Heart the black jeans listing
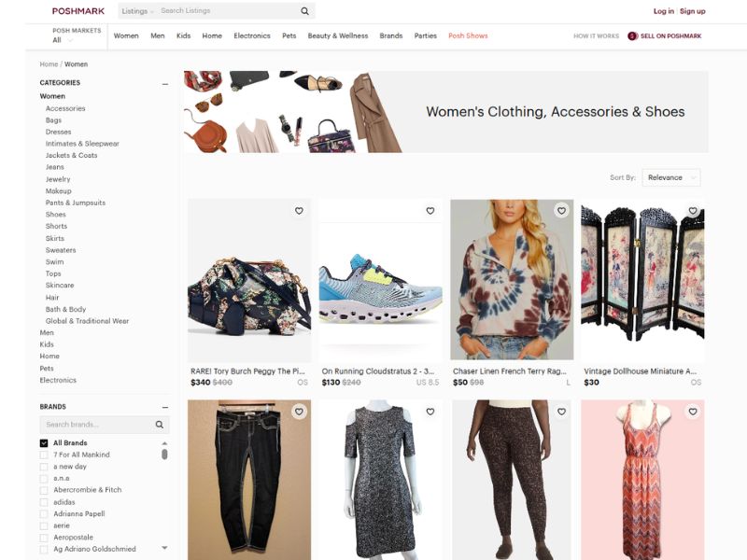Viewport: 747px width, 560px height. pyautogui.click(x=299, y=412)
